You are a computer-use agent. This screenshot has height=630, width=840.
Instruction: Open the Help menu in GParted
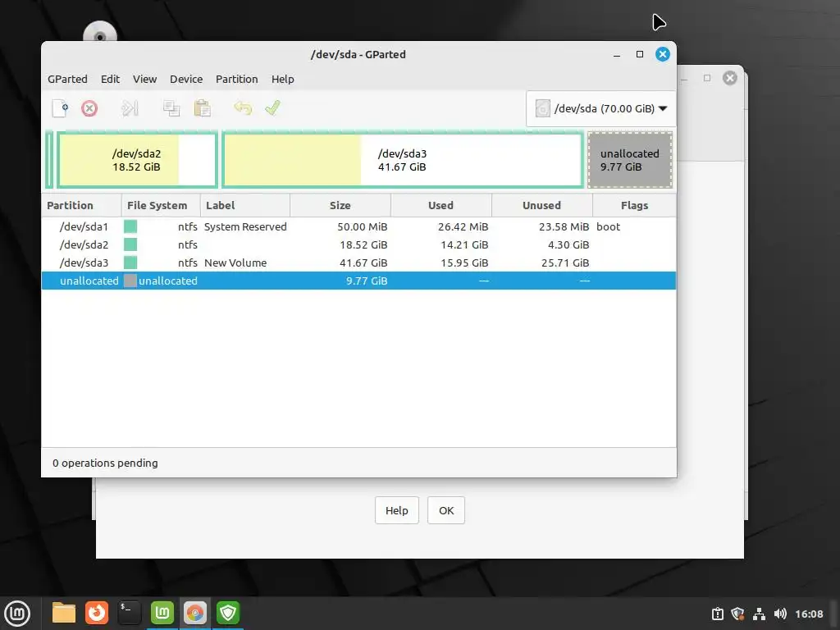(x=283, y=80)
